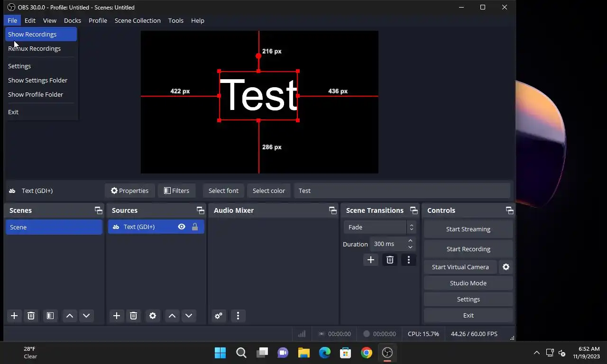The height and width of the screenshot is (364, 607).
Task: Open the Docks menu
Action: tap(73, 20)
